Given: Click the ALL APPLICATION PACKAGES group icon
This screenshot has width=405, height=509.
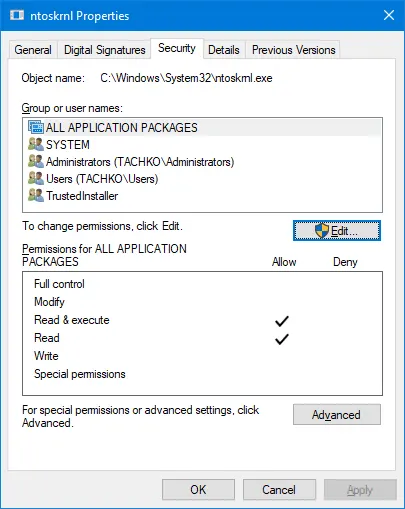Looking at the screenshot, I should 36,127.
